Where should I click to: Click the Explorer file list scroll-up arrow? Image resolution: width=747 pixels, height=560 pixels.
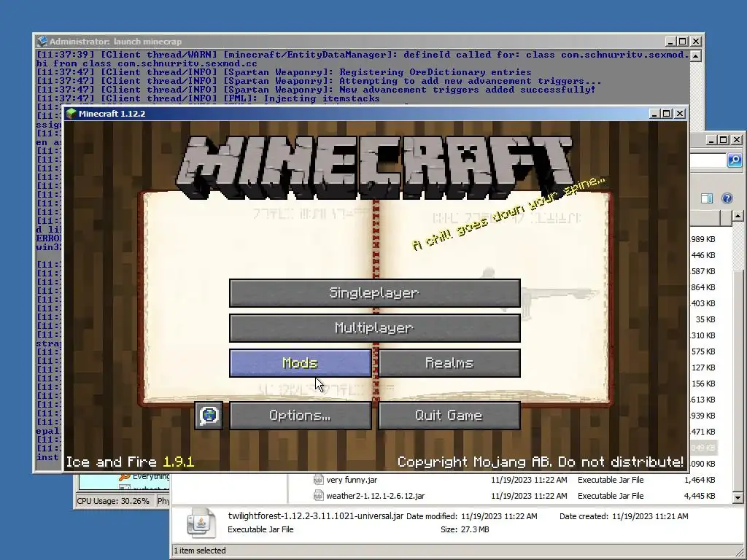[738, 216]
